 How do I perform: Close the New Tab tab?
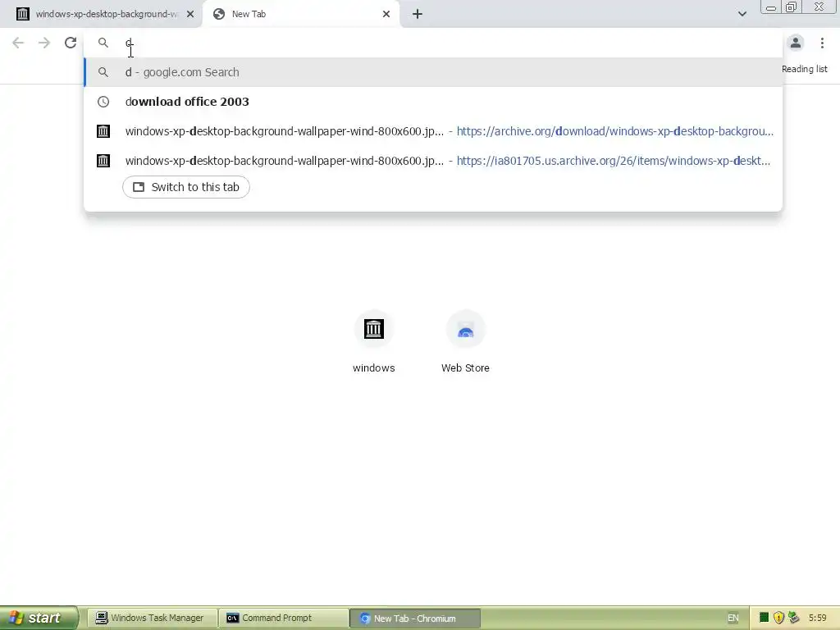[386, 14]
